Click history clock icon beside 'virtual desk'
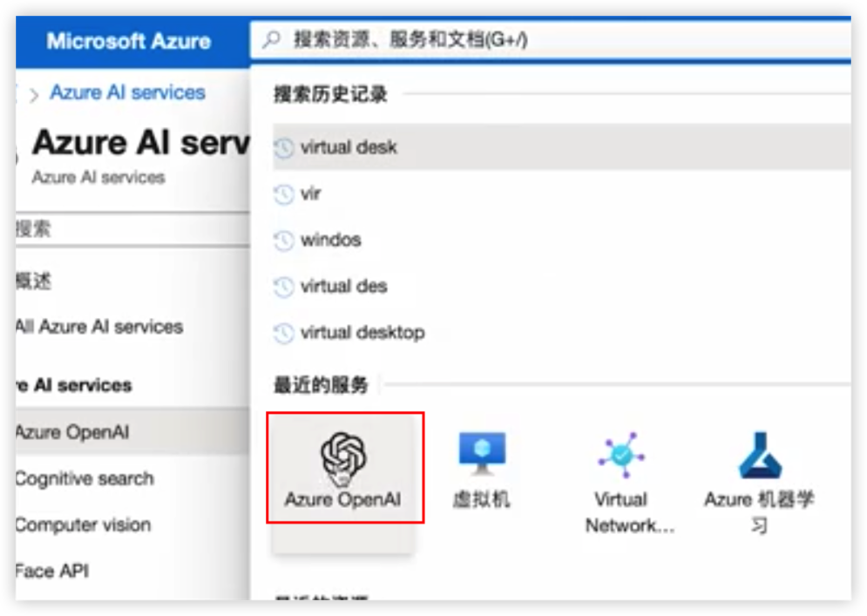The width and height of the screenshot is (867, 616). [x=284, y=147]
